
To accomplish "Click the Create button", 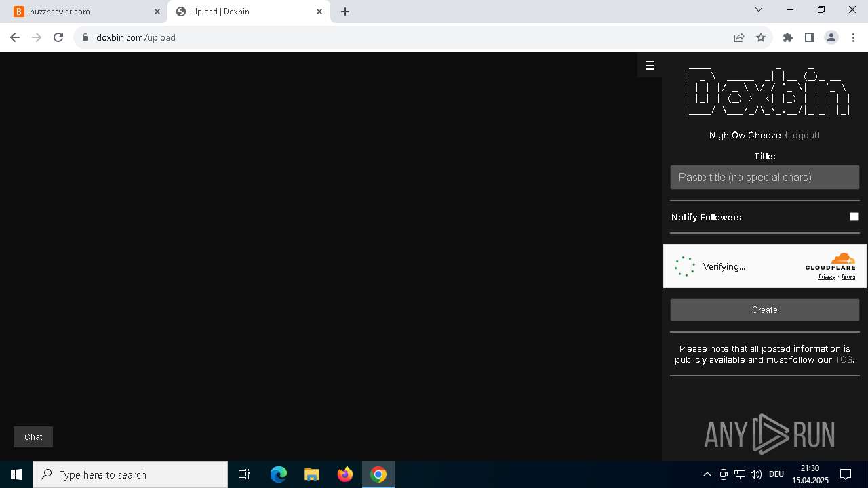I will (765, 310).
